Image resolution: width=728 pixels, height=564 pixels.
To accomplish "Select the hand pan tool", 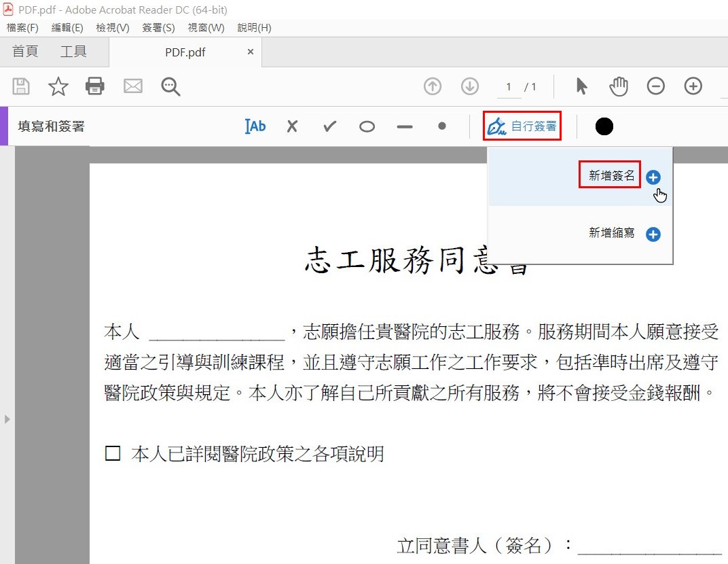I will point(619,86).
